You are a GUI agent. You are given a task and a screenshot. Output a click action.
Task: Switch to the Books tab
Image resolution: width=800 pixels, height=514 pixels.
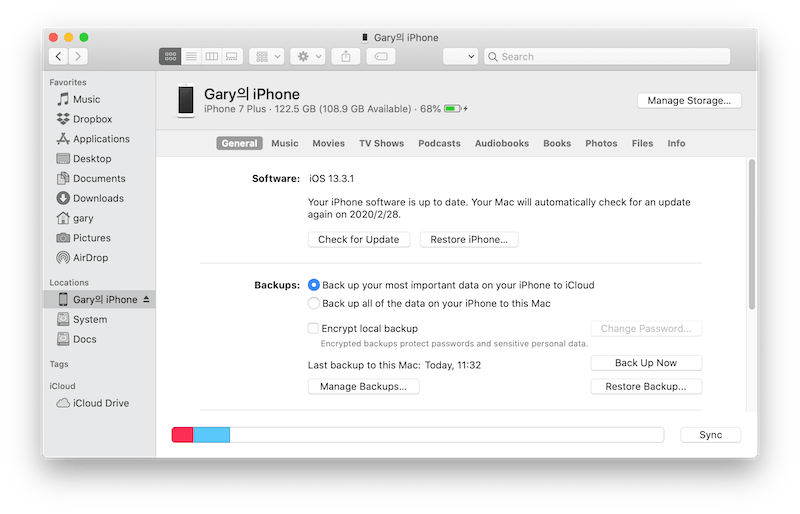tap(557, 143)
